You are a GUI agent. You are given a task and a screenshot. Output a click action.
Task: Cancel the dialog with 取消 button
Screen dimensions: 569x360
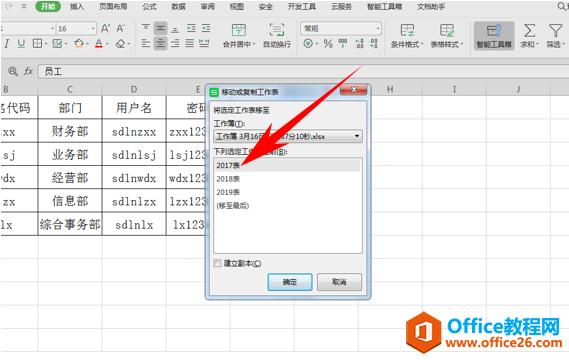click(x=339, y=282)
